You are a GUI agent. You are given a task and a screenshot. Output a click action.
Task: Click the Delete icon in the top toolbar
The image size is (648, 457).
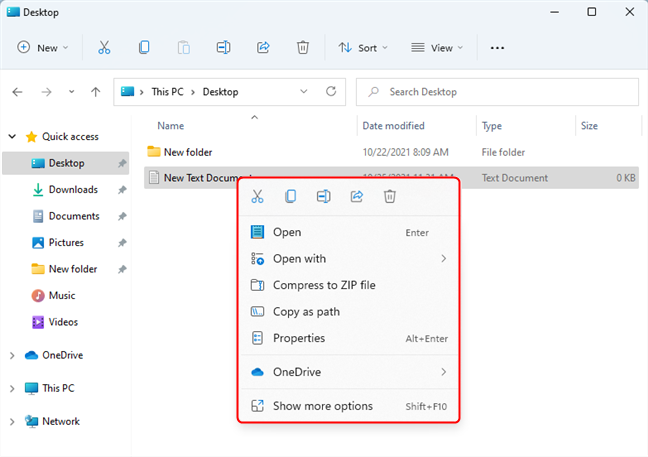click(x=303, y=47)
